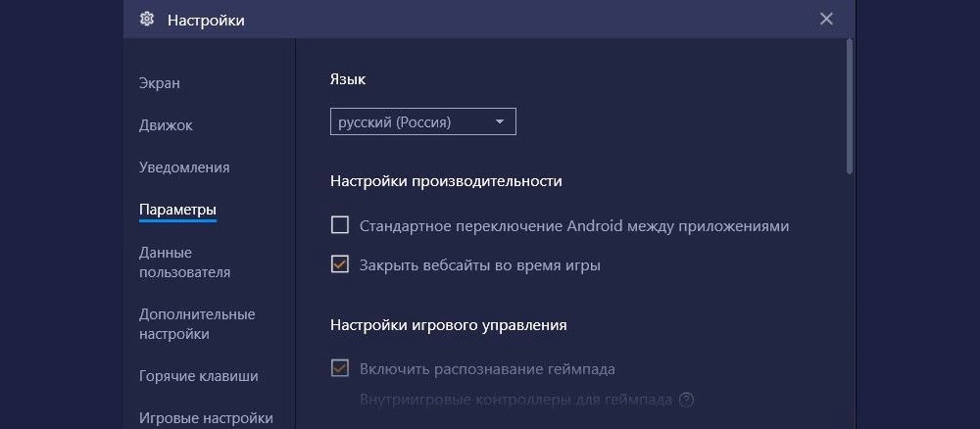Open the Экран settings section
This screenshot has width=980, height=429.
pos(160,83)
